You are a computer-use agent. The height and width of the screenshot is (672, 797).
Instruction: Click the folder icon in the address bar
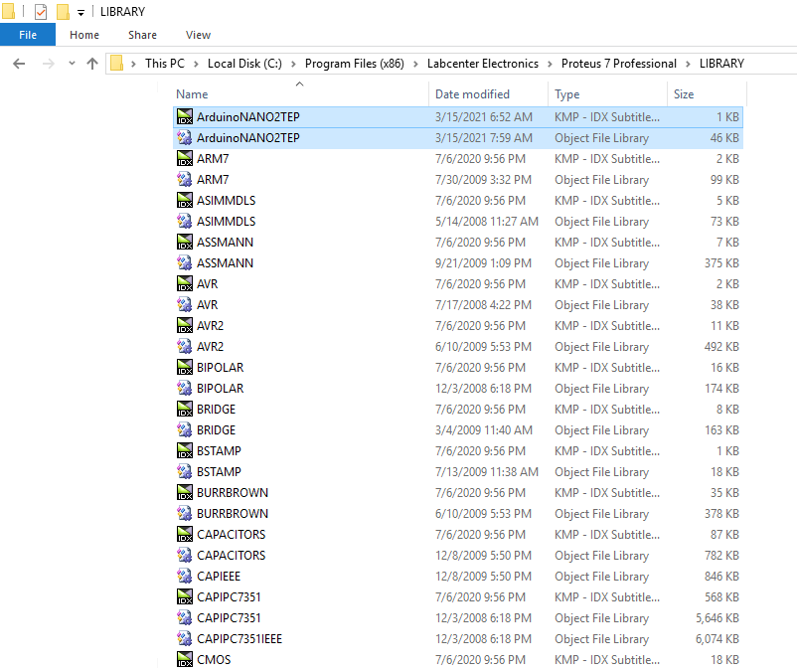117,64
